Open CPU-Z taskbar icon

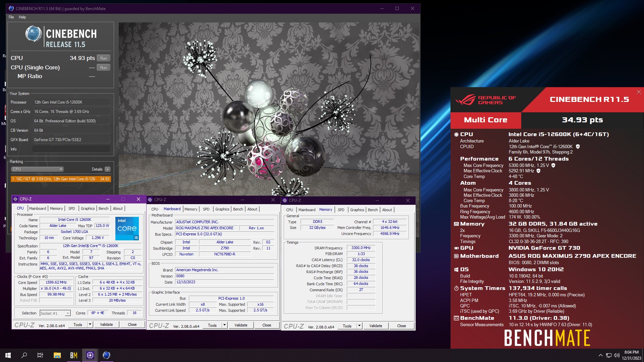[90, 355]
